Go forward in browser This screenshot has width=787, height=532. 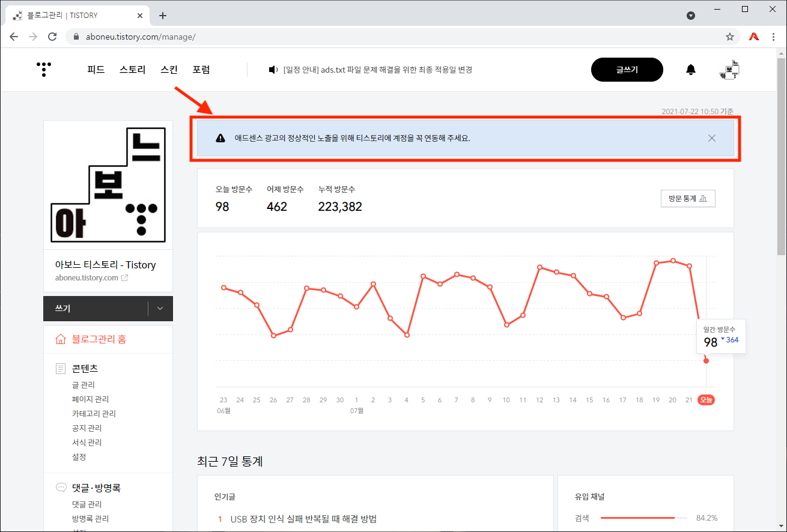[33, 37]
